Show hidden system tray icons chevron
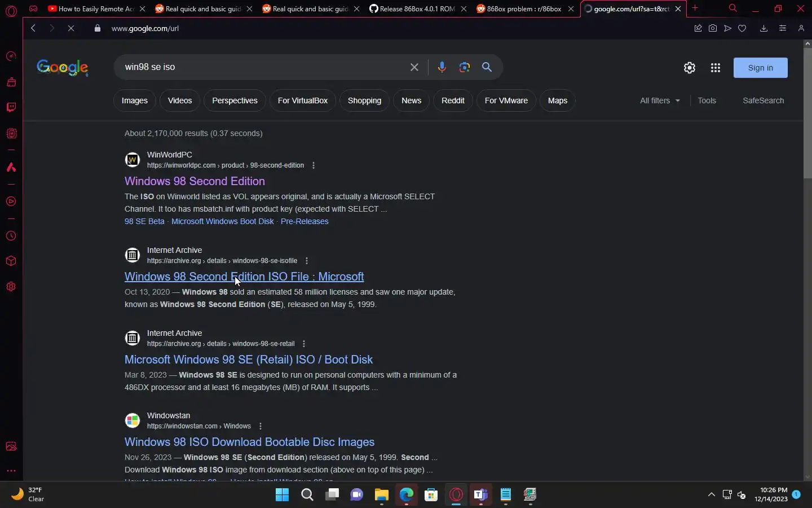This screenshot has height=508, width=812. coord(712,495)
